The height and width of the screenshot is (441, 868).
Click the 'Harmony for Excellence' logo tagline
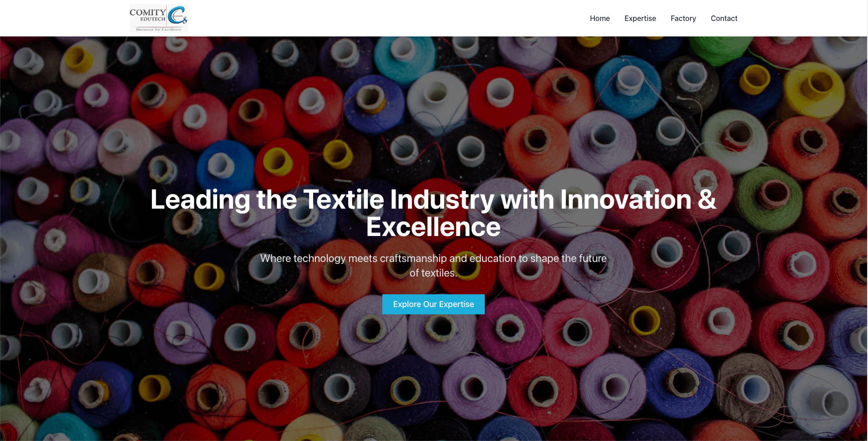[158, 29]
